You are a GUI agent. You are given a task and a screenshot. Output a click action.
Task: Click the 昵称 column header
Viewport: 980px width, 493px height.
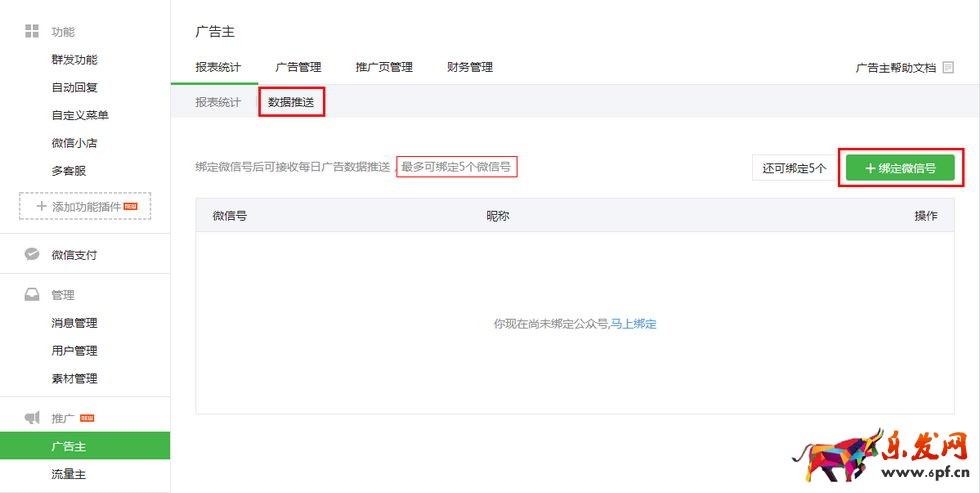tap(498, 216)
